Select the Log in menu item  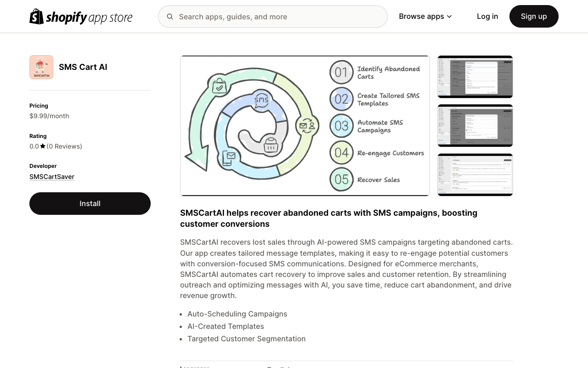(487, 16)
